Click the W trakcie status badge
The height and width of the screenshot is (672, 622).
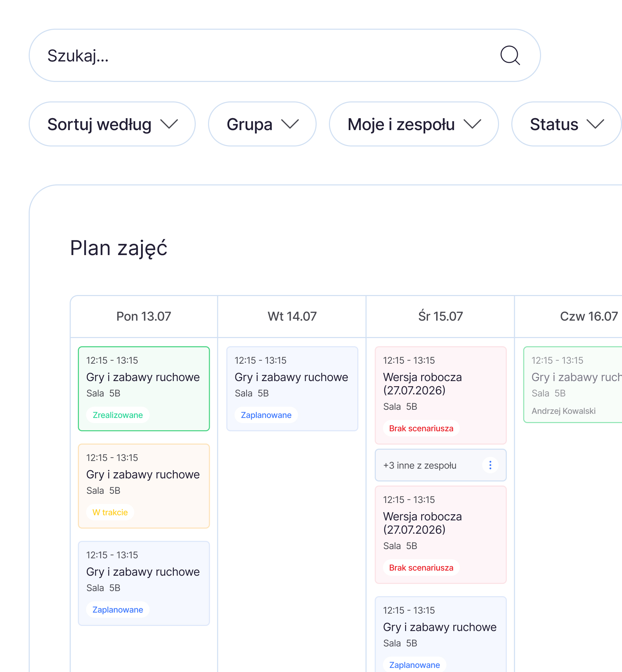[x=110, y=512]
